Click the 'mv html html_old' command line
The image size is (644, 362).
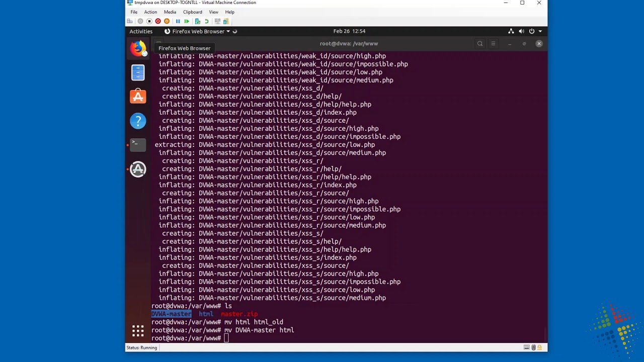217,322
